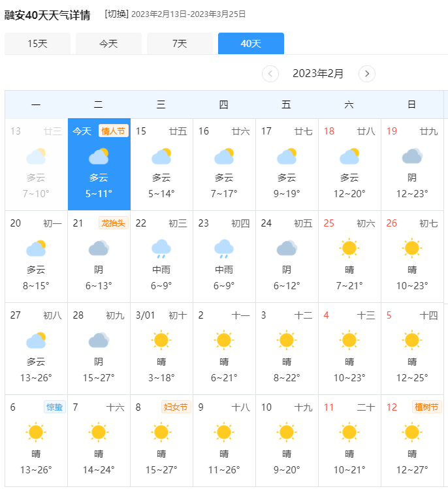Go to next month with right arrow

coord(367,74)
